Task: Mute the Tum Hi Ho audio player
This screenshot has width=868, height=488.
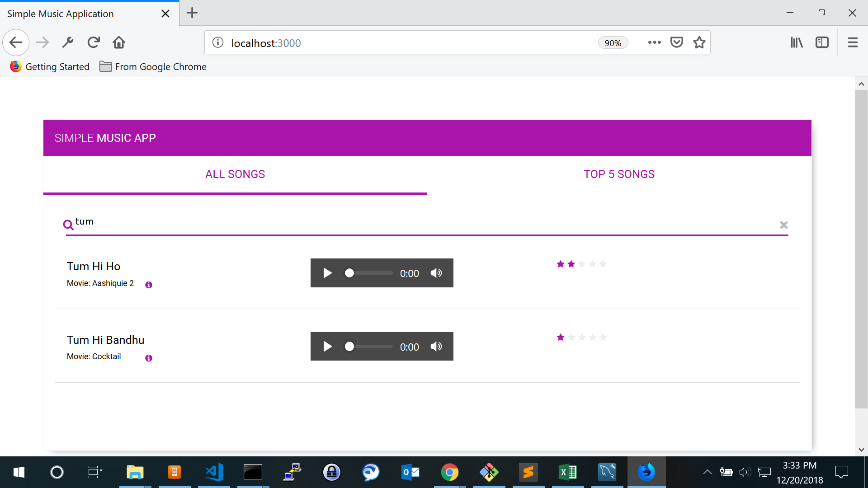Action: (436, 273)
